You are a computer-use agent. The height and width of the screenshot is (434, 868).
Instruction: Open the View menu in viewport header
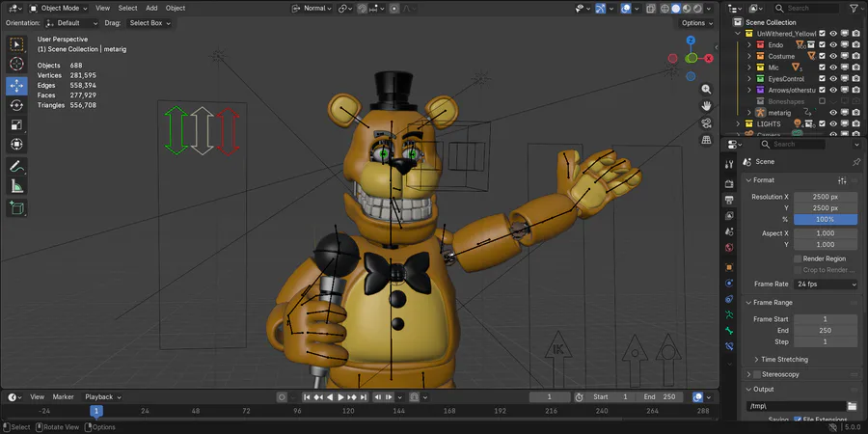[102, 9]
